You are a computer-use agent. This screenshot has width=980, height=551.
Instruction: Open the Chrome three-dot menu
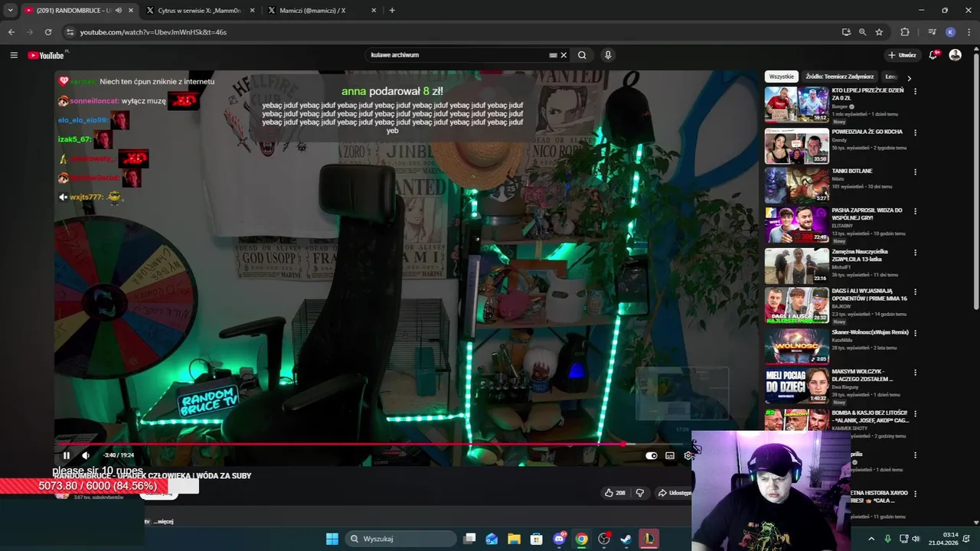tap(968, 32)
